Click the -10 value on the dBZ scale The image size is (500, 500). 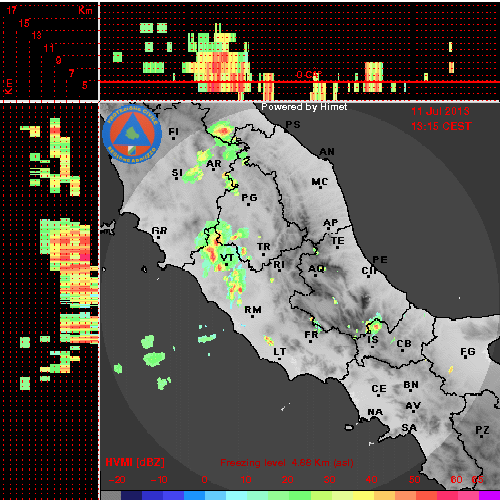coord(159,480)
